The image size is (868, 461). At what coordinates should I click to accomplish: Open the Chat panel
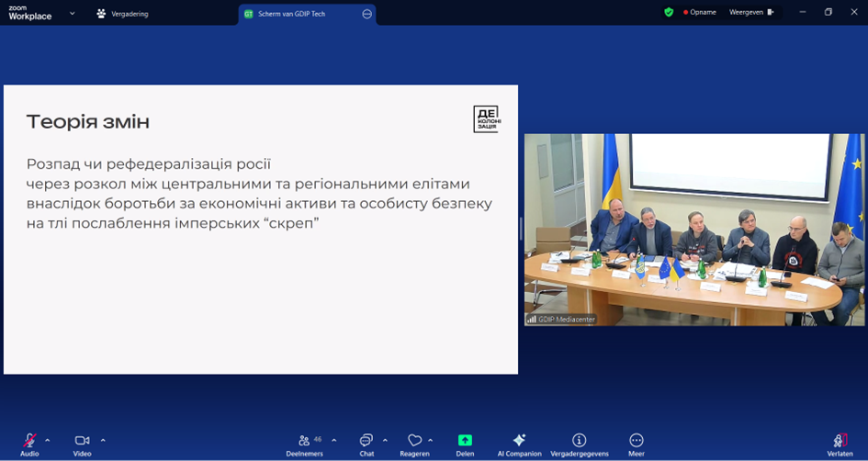click(366, 441)
